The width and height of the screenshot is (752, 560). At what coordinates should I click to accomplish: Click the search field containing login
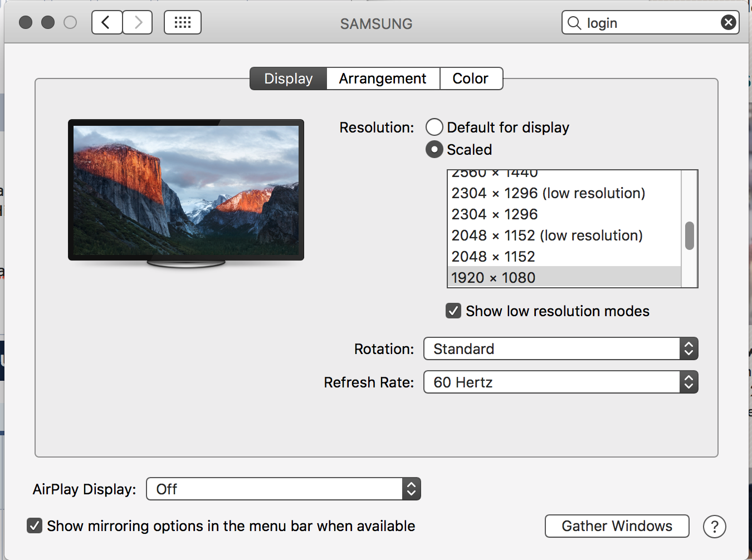tap(651, 23)
